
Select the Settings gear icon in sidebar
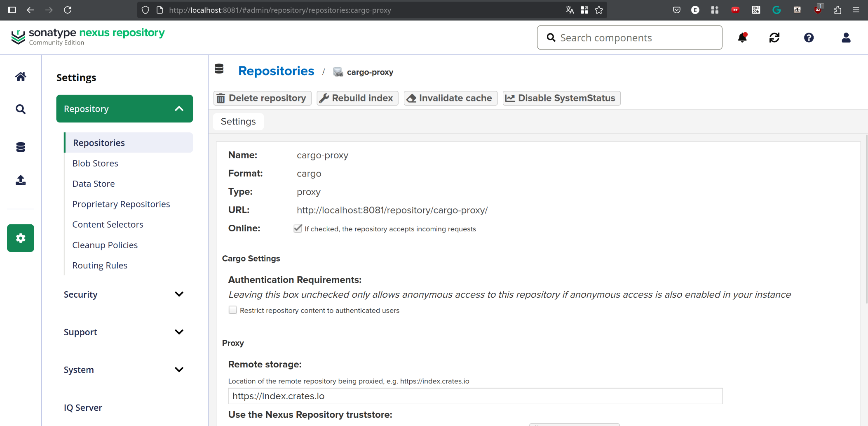click(x=21, y=238)
